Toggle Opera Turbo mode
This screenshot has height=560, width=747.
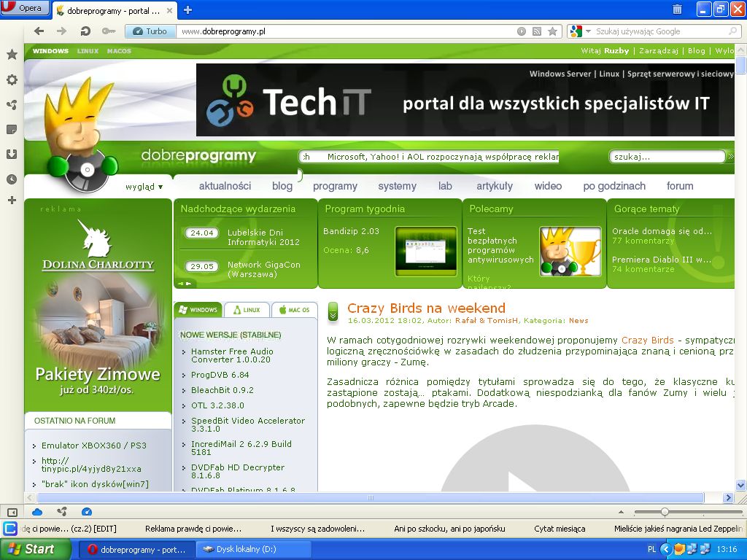[150, 31]
